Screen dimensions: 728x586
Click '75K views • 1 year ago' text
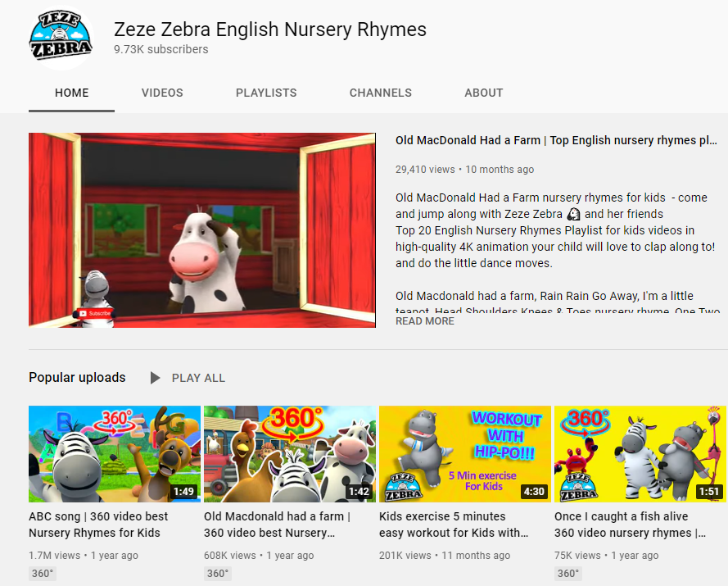[606, 556]
